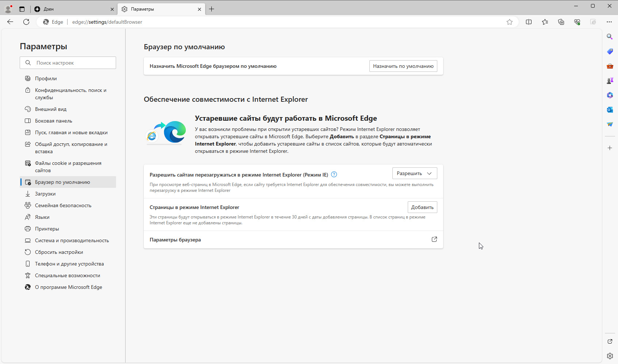This screenshot has width=618, height=364.
Task: Open external link icon for Параметры браузера
Action: tap(434, 239)
